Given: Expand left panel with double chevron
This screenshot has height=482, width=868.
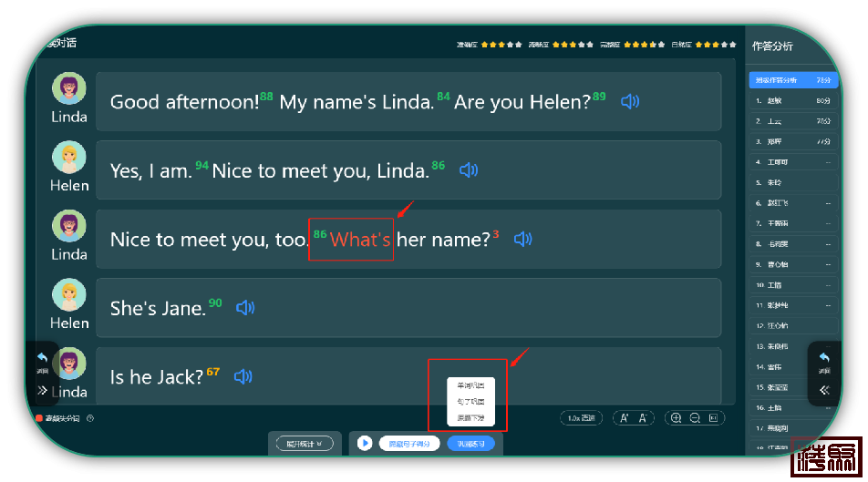Looking at the screenshot, I should (42, 390).
